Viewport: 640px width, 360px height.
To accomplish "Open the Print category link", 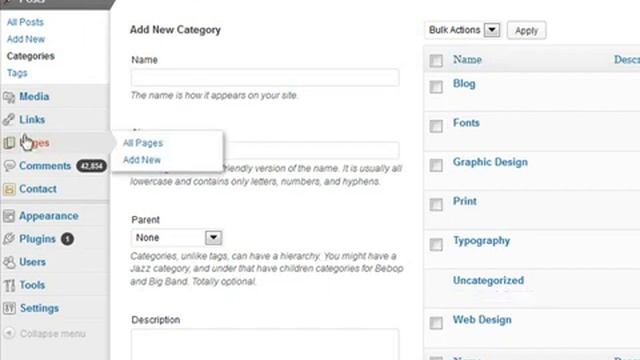I will pos(465,201).
